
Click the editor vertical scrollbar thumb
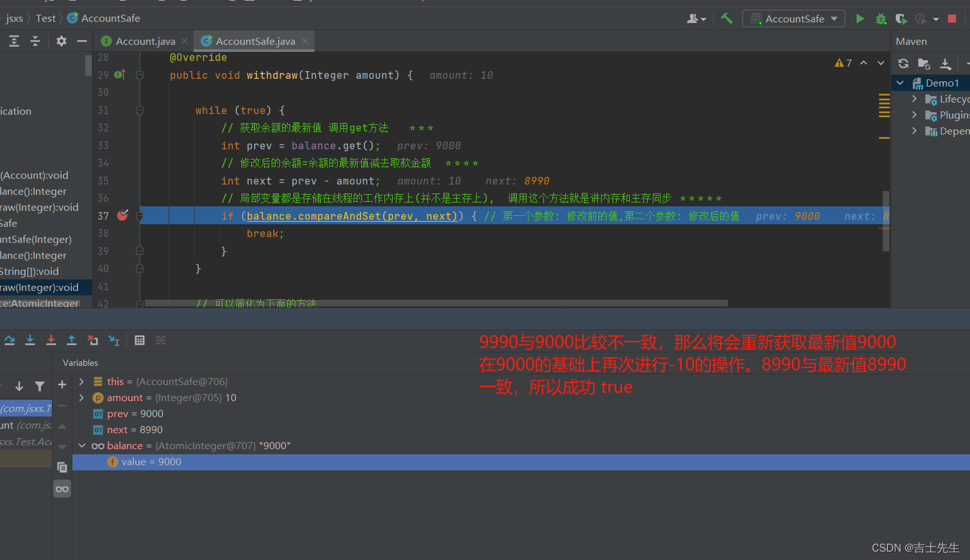(x=886, y=220)
